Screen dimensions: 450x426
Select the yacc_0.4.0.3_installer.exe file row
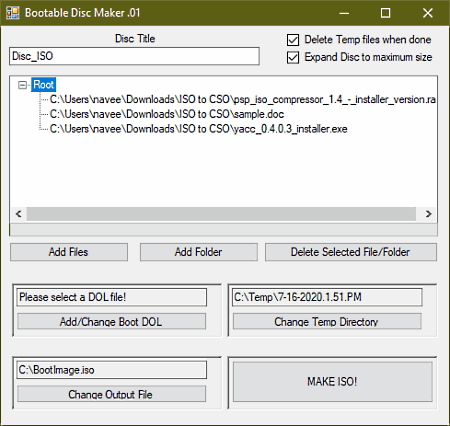coord(198,129)
